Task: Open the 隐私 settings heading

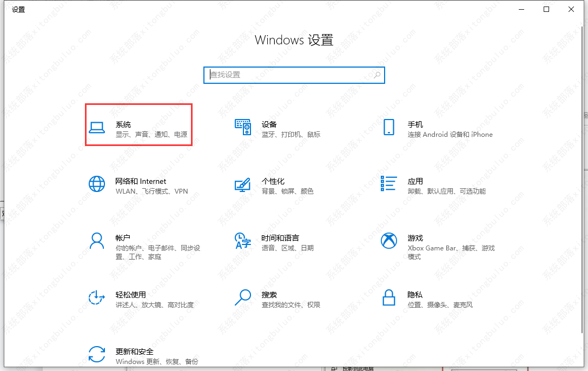Action: [415, 295]
